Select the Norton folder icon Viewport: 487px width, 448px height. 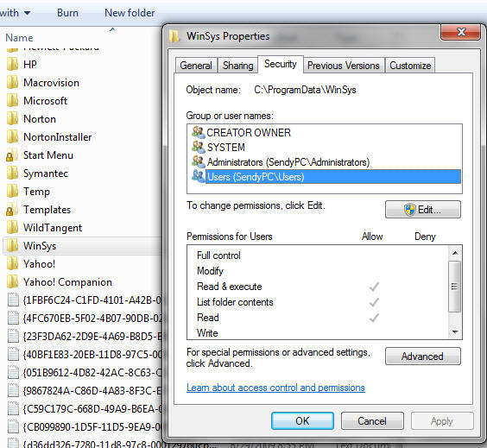click(x=12, y=119)
